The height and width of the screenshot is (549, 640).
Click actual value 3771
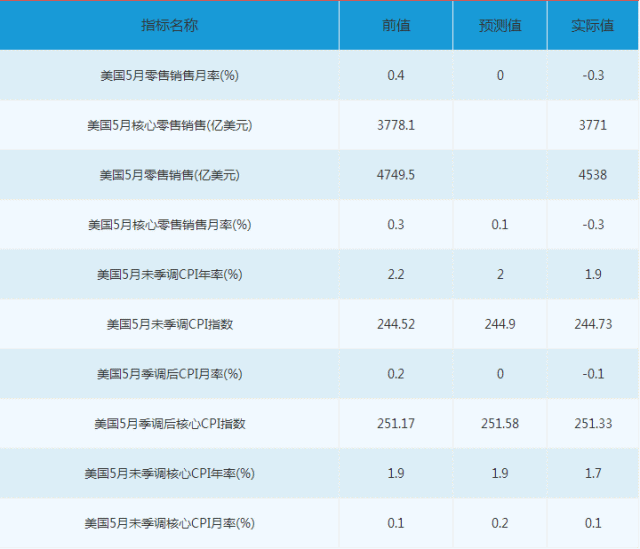593,125
